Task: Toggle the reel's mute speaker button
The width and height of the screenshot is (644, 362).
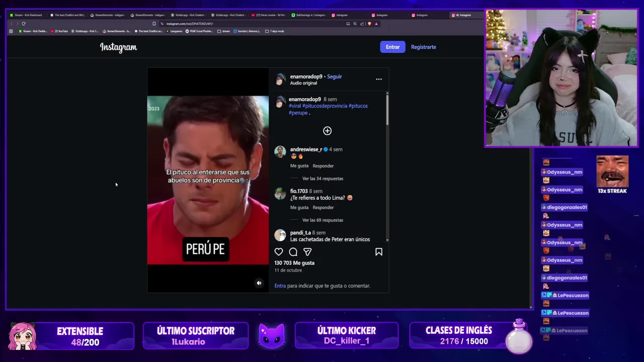Action: (259, 283)
